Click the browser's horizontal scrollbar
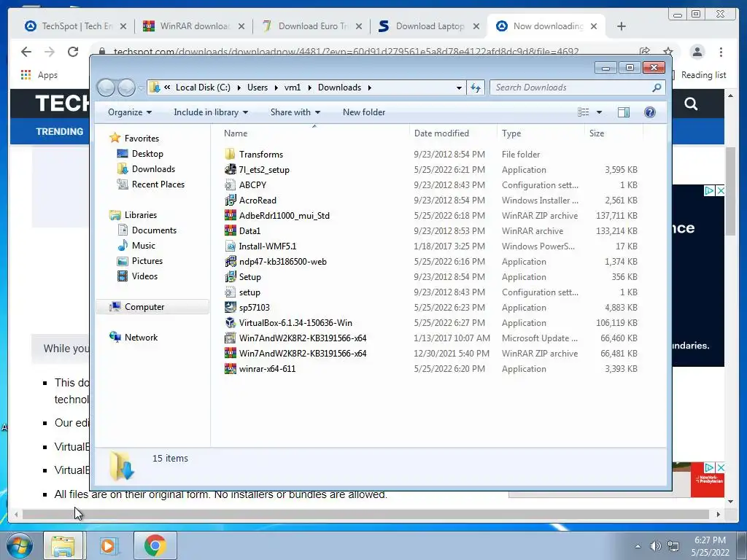This screenshot has width=747, height=560. (366, 514)
